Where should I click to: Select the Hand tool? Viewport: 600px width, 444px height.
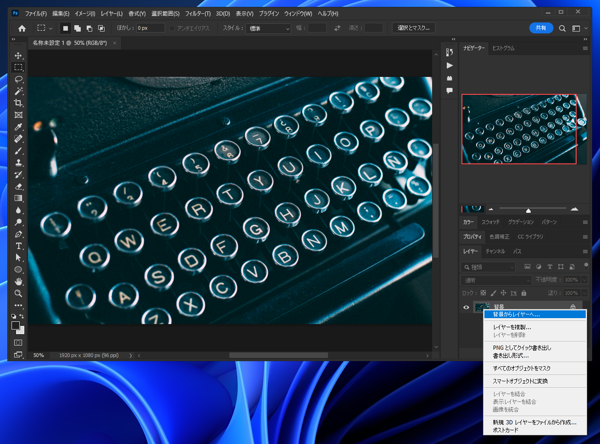[18, 281]
